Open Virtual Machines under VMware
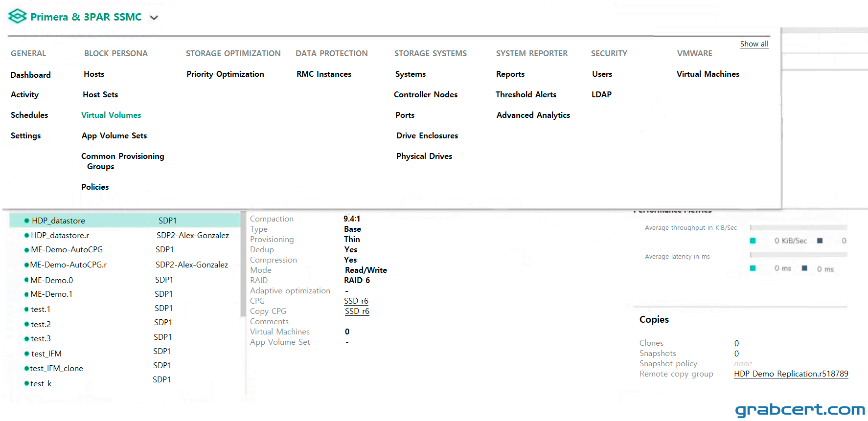The height and width of the screenshot is (421, 868). click(x=708, y=74)
